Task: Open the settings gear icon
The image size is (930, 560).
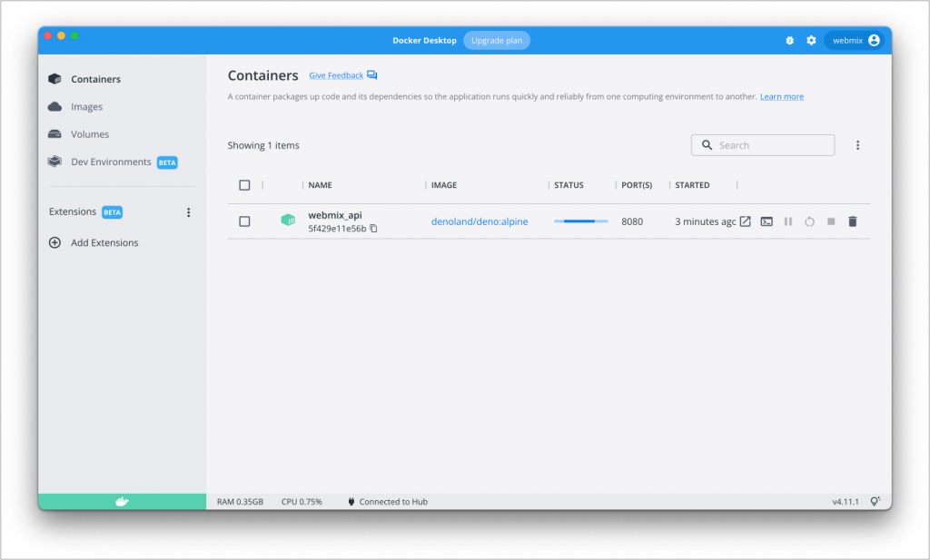Action: point(811,40)
